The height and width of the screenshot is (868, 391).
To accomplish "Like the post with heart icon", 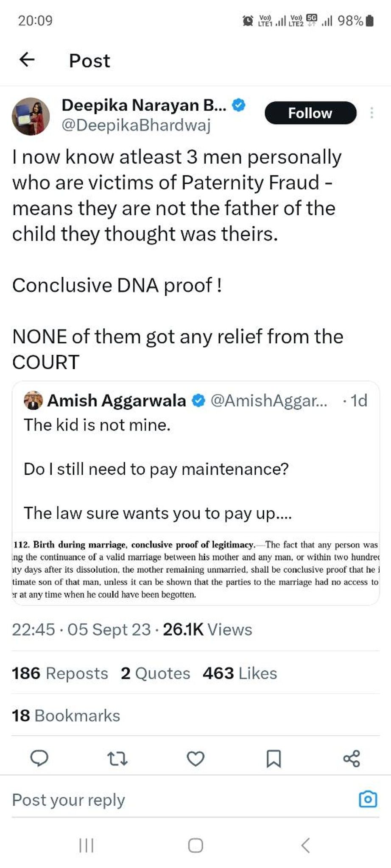I will pos(195,758).
